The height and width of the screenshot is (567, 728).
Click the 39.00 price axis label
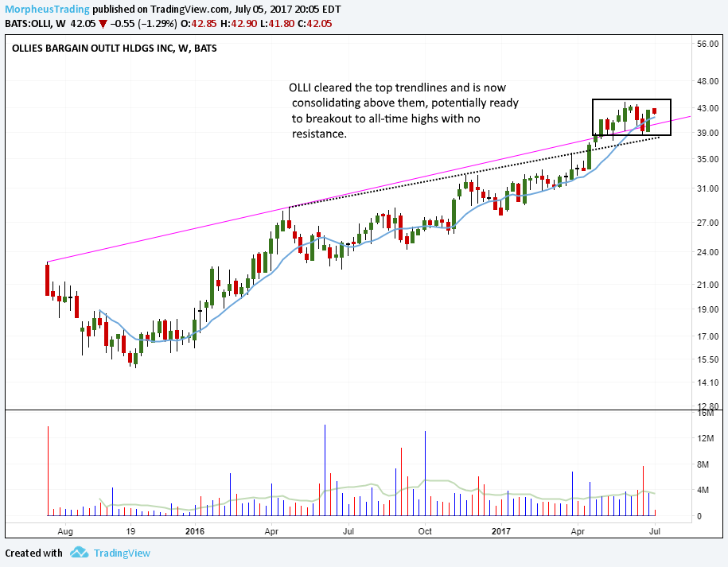pyautogui.click(x=707, y=133)
